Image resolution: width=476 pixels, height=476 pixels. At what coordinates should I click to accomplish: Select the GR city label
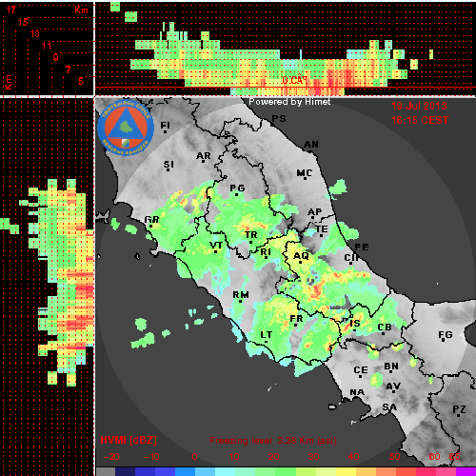(151, 220)
